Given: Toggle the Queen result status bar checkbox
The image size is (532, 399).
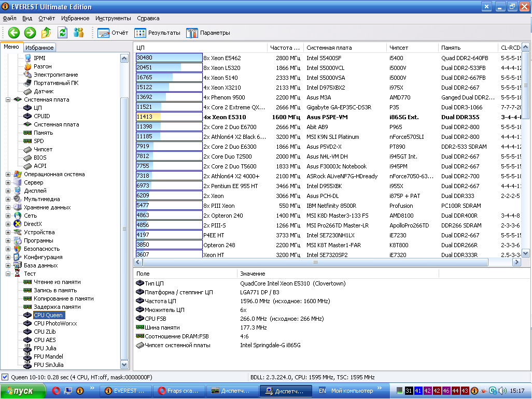Looking at the screenshot, I should [x=5, y=377].
